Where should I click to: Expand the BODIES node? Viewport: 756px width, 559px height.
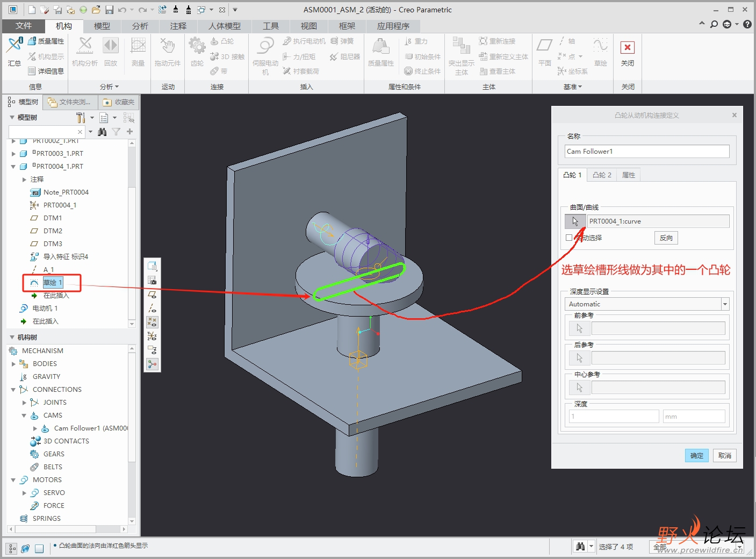13,364
